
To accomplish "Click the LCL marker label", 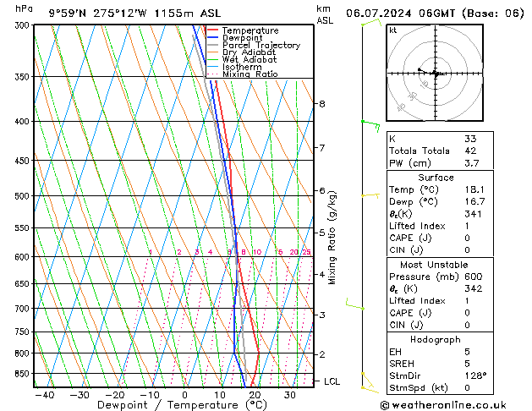I will (x=332, y=381).
